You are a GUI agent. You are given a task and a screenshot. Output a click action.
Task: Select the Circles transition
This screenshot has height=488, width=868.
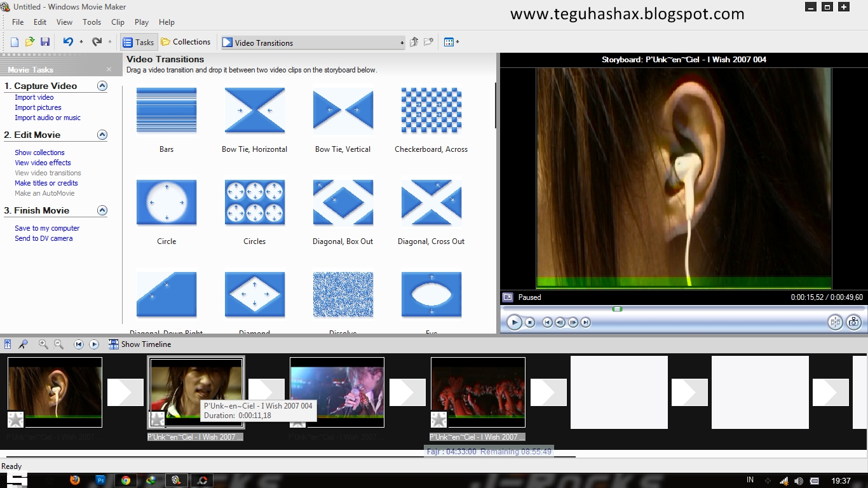[x=254, y=203]
